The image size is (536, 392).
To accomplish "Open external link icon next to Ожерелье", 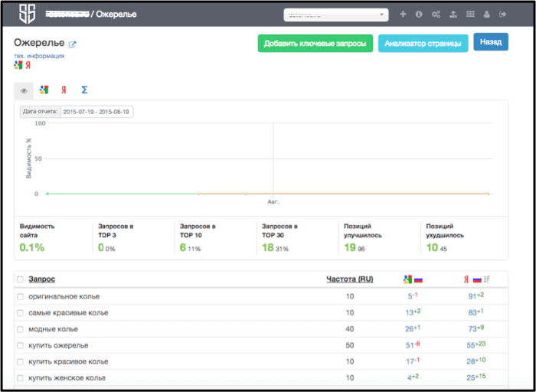I will click(x=73, y=44).
